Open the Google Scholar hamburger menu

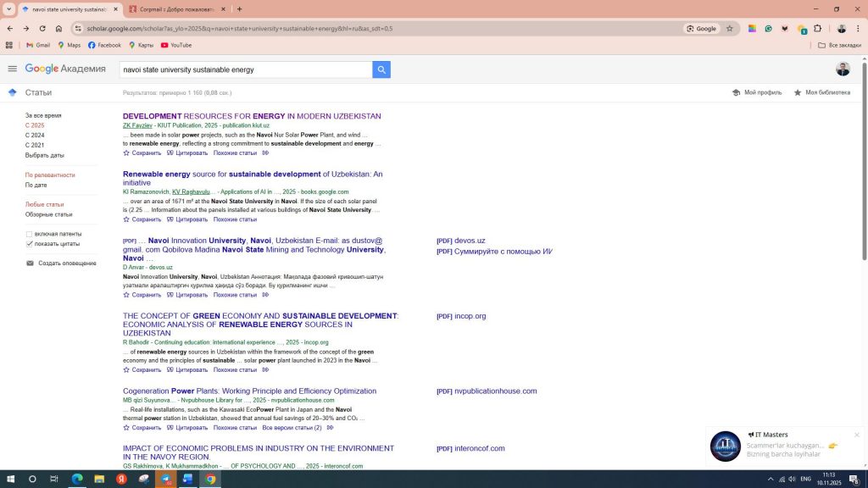[12, 69]
